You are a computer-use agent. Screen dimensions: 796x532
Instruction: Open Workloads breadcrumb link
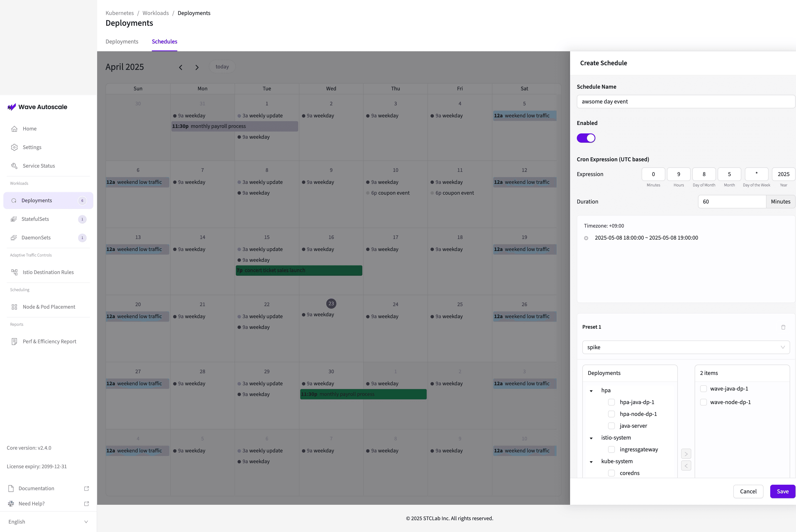[x=155, y=13]
